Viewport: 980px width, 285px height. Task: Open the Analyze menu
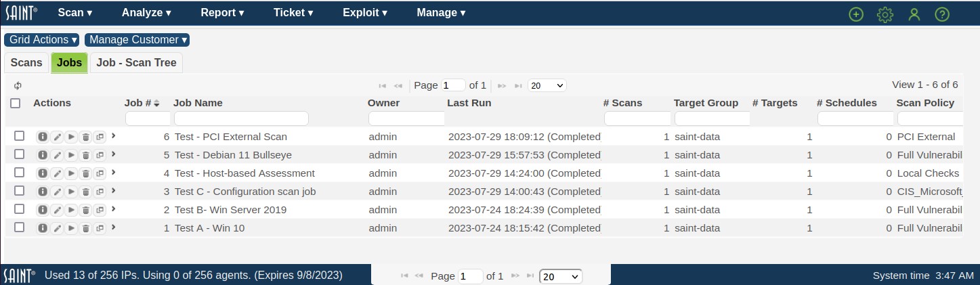146,13
